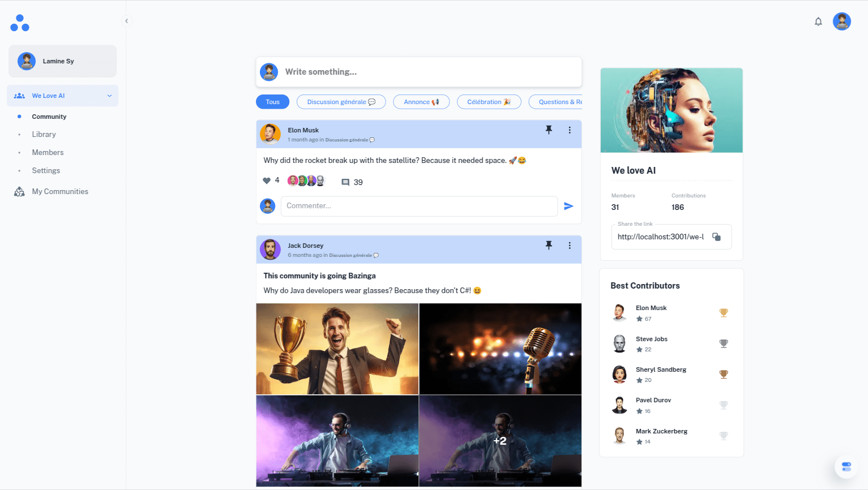Filter by Discussion générale
Viewport: 868px width, 490px height.
(341, 102)
